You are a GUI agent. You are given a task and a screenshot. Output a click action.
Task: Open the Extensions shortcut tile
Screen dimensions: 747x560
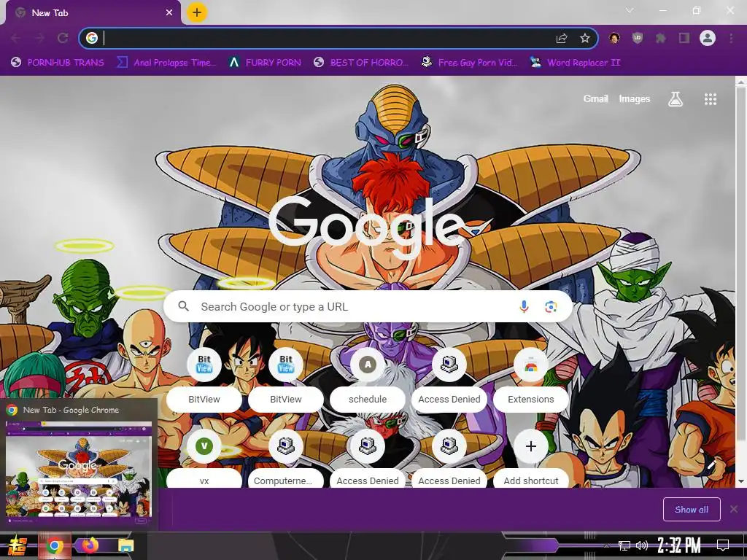tap(531, 379)
